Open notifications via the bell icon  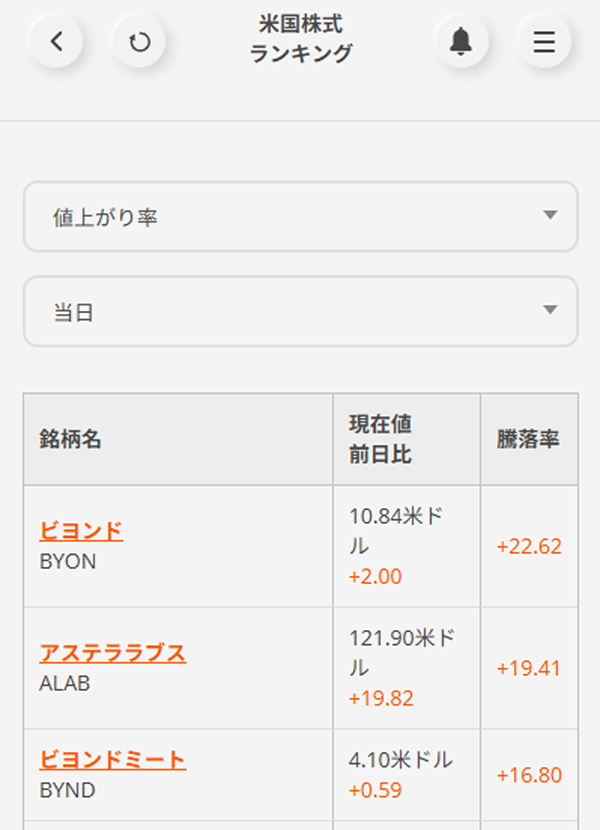pyautogui.click(x=460, y=41)
